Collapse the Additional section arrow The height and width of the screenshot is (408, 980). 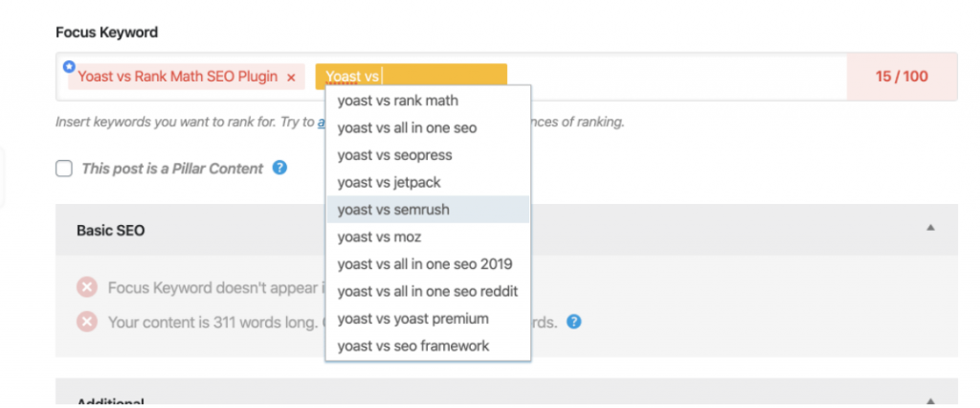(929, 401)
